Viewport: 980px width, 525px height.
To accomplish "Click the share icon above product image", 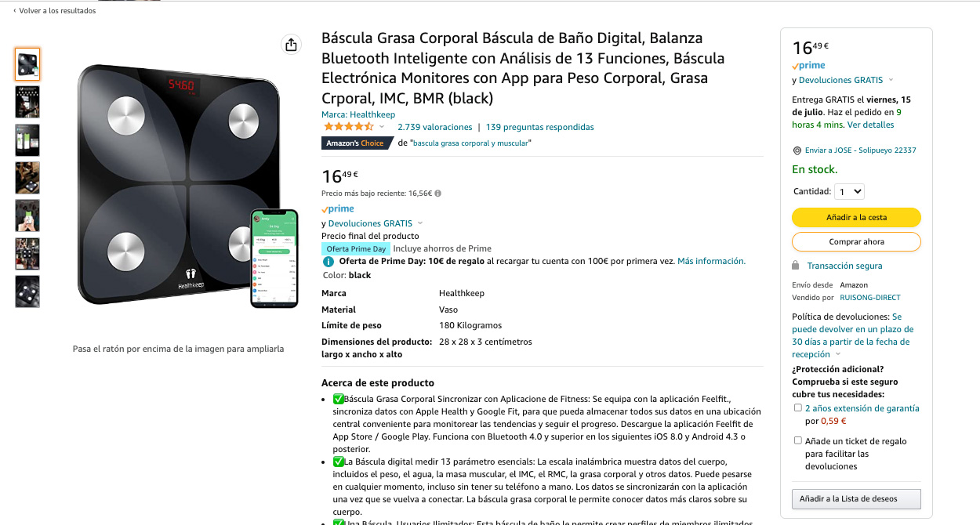I will pyautogui.click(x=292, y=45).
